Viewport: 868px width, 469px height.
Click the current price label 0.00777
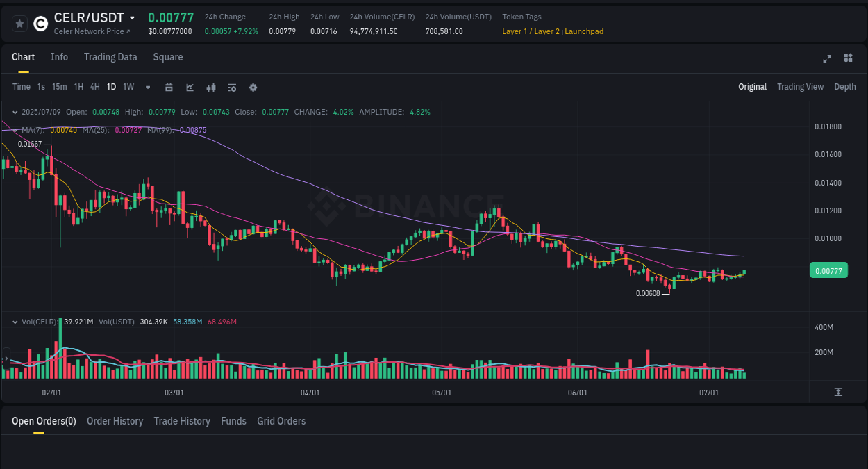click(828, 270)
